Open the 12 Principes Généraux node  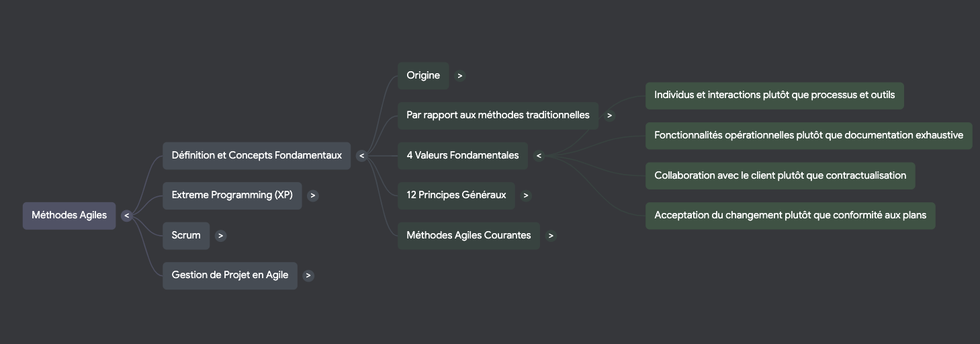(456, 196)
